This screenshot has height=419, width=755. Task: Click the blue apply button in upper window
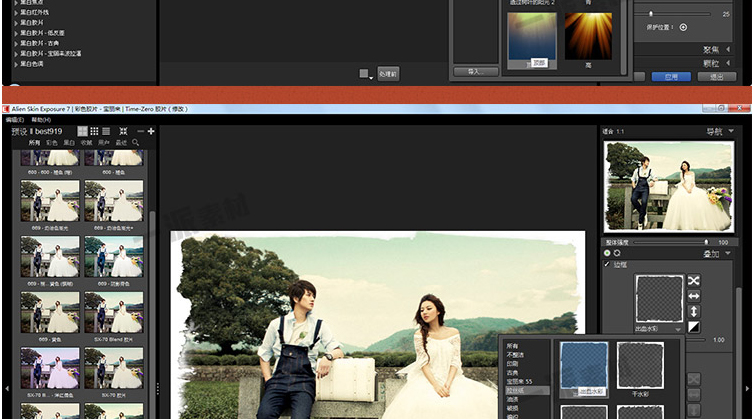[x=671, y=77]
